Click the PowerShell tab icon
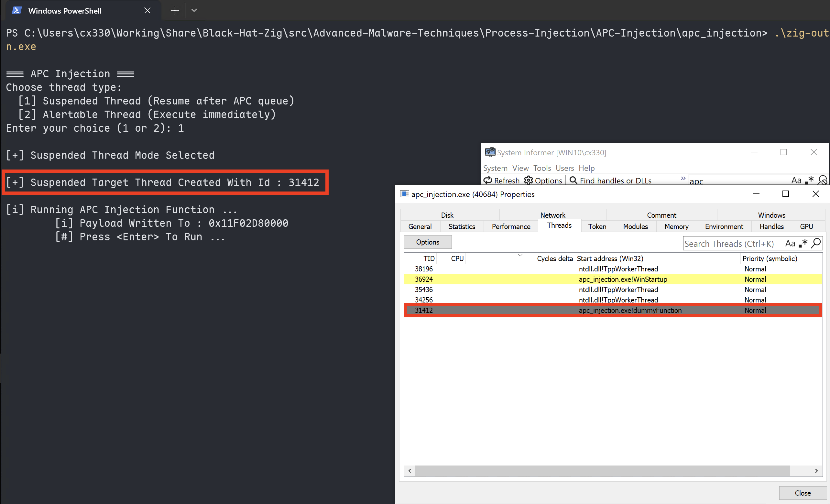This screenshot has width=830, height=504. tap(16, 10)
